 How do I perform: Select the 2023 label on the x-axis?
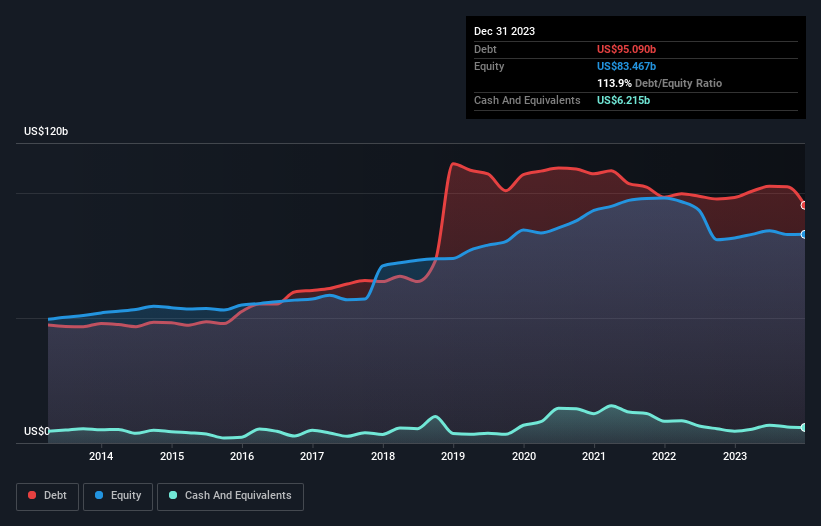pos(735,456)
